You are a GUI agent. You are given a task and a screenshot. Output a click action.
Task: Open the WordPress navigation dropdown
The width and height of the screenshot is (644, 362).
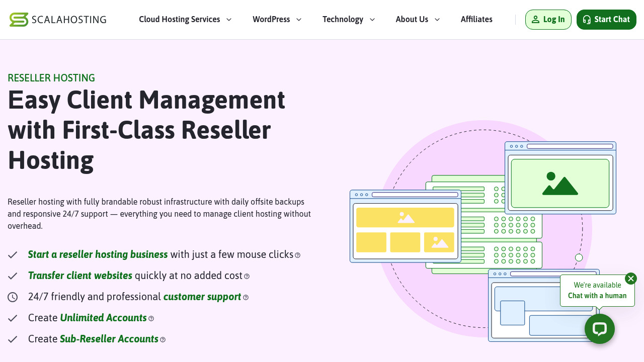(277, 19)
